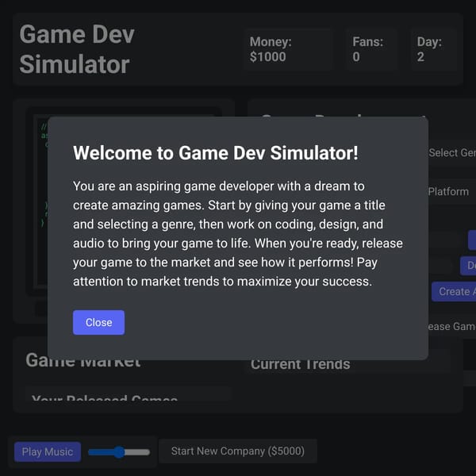Click the Current Trends heading
The image size is (476, 476).
point(300,364)
